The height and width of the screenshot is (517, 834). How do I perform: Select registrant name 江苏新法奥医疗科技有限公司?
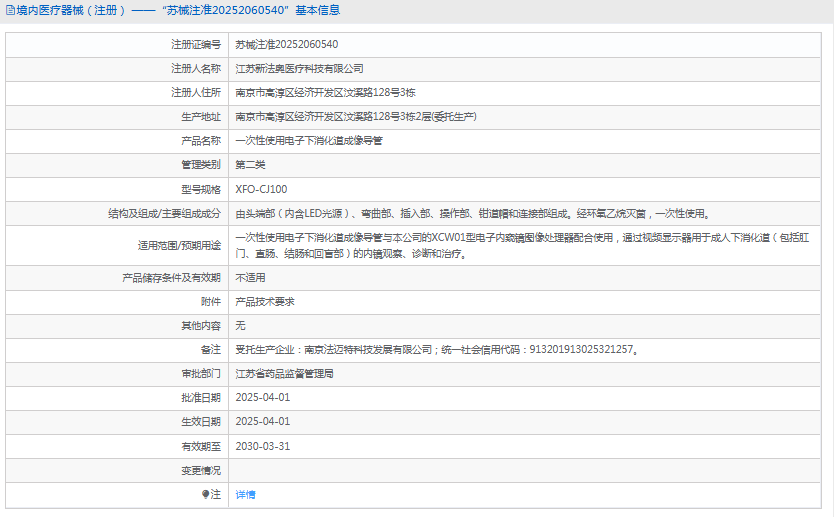299,69
